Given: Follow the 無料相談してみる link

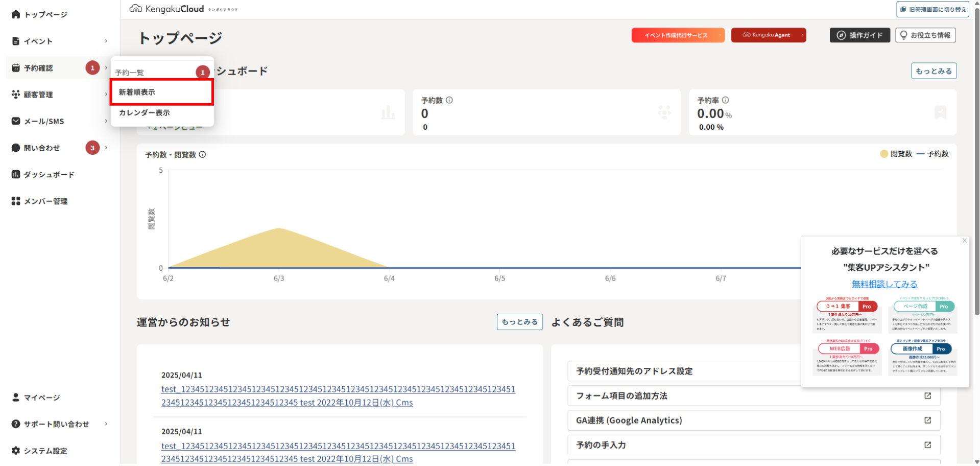Looking at the screenshot, I should (885, 284).
